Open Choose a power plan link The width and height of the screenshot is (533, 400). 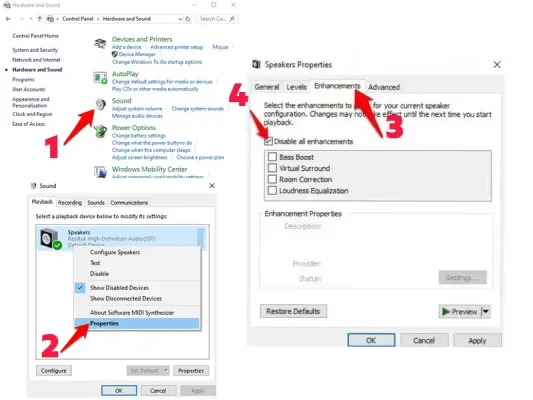(200, 157)
